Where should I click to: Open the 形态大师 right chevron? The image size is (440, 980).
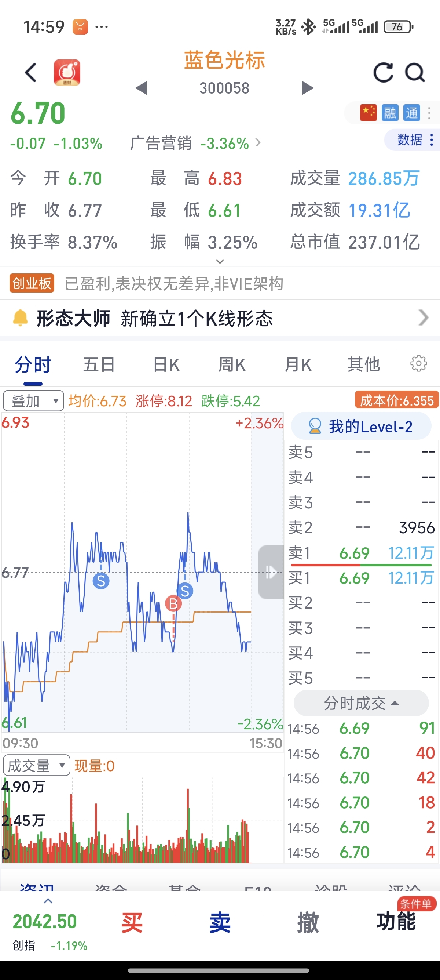(423, 317)
